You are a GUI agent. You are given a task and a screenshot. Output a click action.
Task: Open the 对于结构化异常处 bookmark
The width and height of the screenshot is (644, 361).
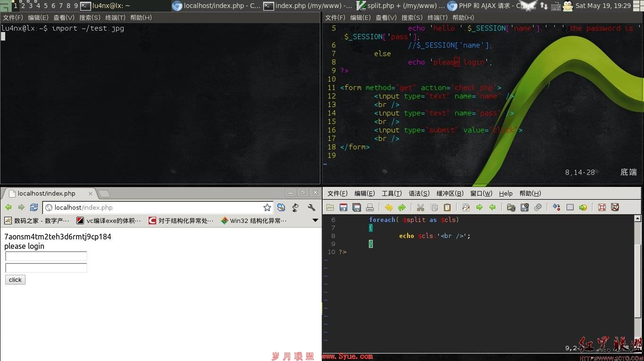[x=181, y=221]
